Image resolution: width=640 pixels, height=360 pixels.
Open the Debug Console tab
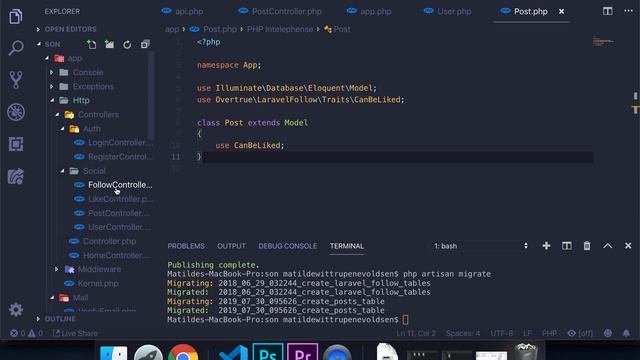(288, 246)
